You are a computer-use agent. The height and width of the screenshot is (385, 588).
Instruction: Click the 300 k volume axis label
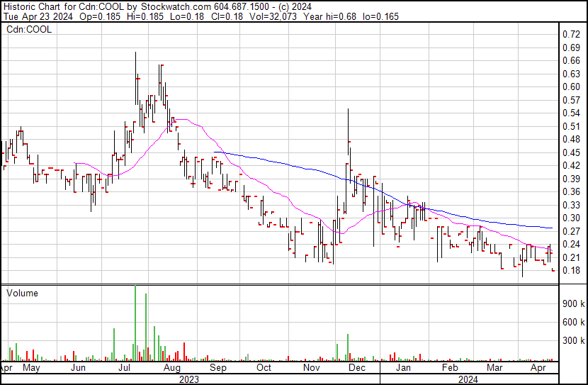[x=572, y=340]
